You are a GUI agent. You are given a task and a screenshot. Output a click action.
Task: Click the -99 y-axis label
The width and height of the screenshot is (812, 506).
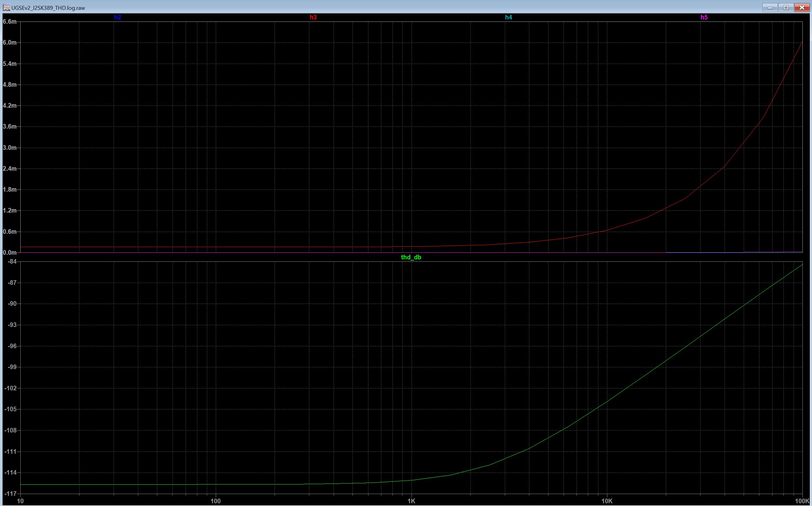point(12,367)
